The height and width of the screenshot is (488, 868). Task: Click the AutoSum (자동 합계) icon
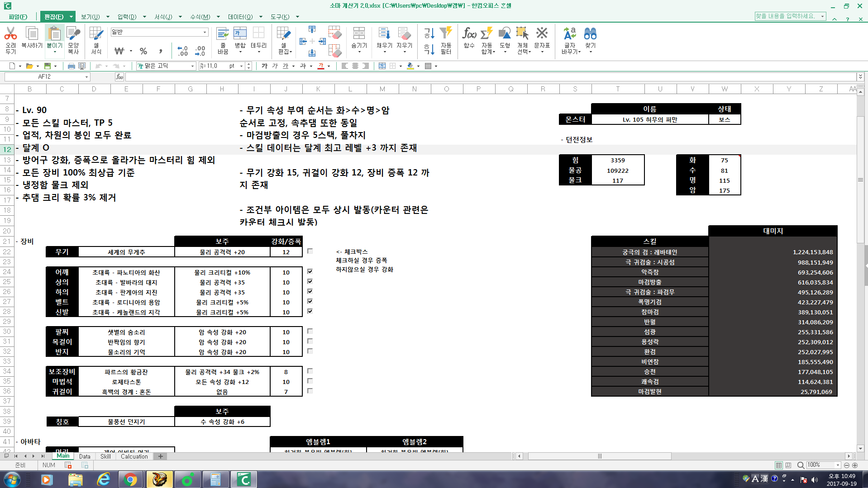[x=487, y=34]
